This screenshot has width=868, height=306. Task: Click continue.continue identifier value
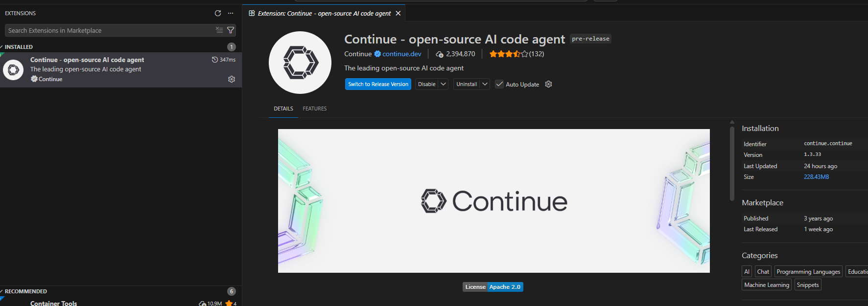coord(828,143)
